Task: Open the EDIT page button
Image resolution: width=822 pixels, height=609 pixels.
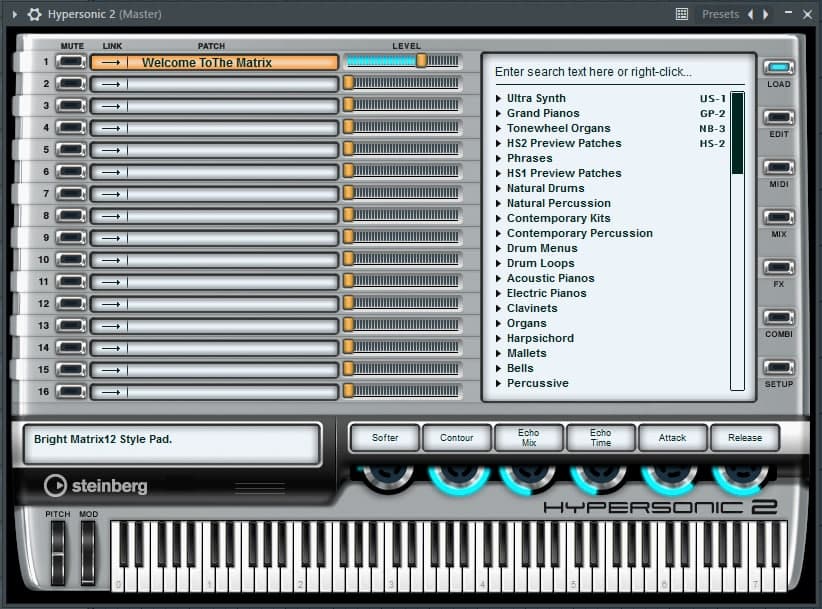Action: point(778,117)
